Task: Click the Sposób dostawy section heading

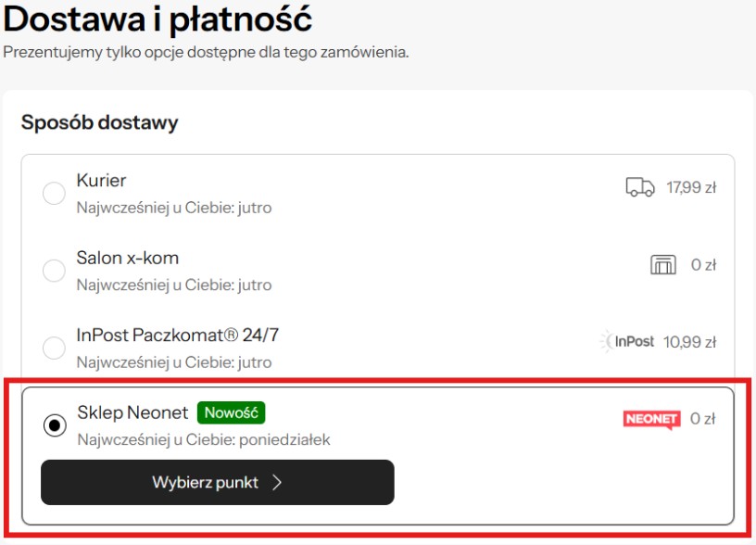Action: coord(99,122)
